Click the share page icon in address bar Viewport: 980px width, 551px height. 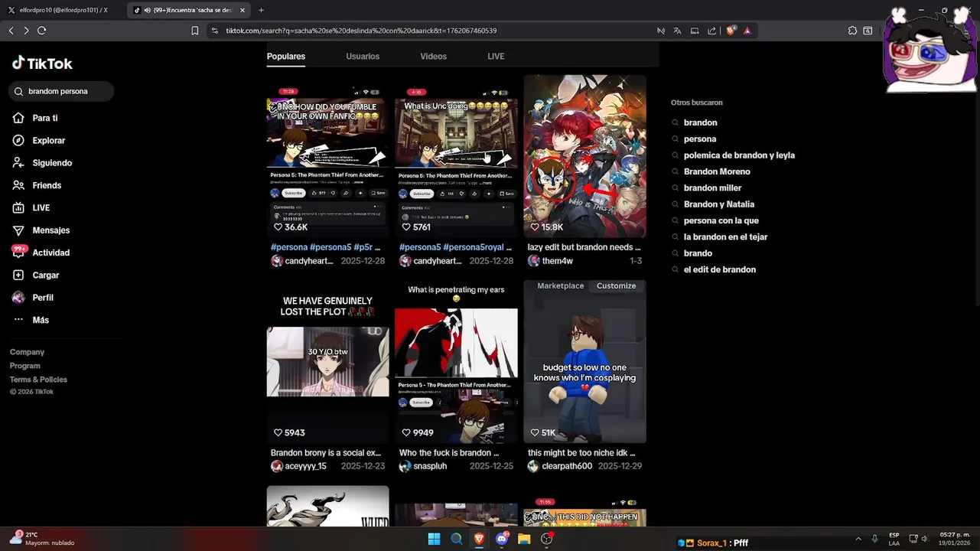pyautogui.click(x=712, y=31)
